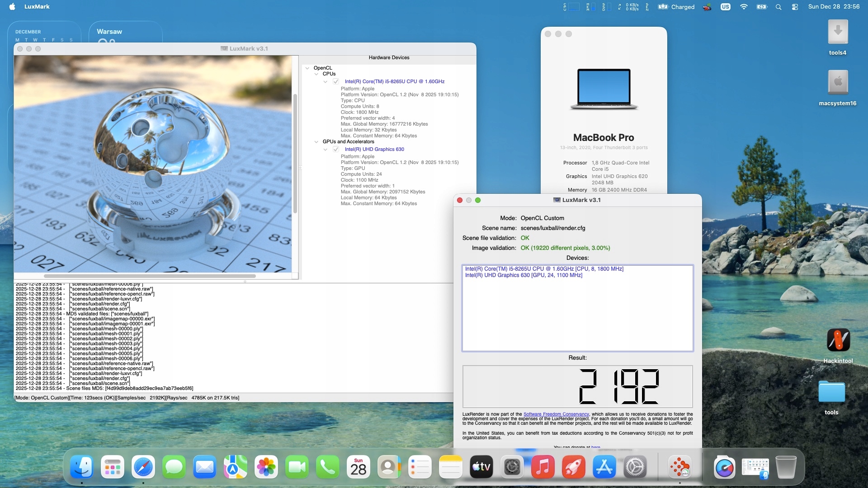Viewport: 868px width, 488px height.
Task: Collapse the OpenCL tree node
Action: point(307,68)
